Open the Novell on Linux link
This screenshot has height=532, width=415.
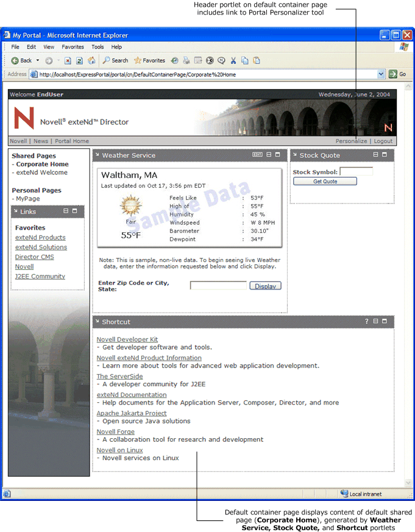click(120, 450)
